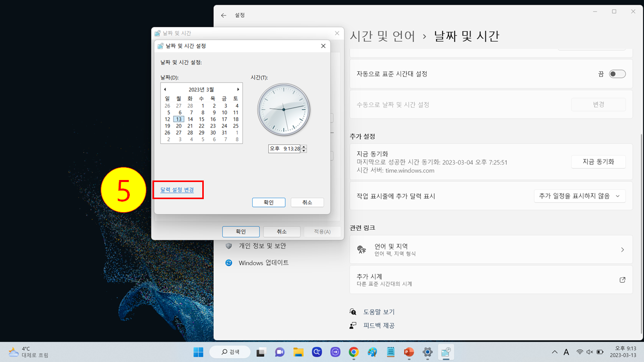Click the help icon next to 도움말 보기
Image resolution: width=644 pixels, height=362 pixels.
(x=353, y=311)
